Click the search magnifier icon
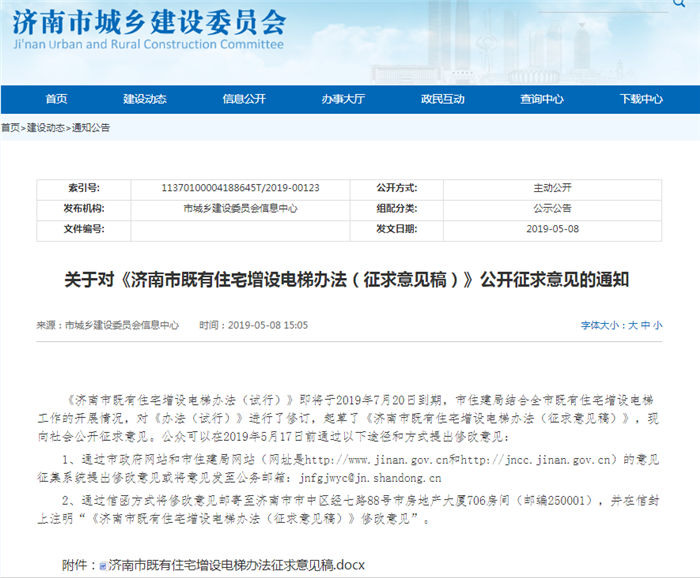Screen dimensions: 700x578 [x=679, y=3]
